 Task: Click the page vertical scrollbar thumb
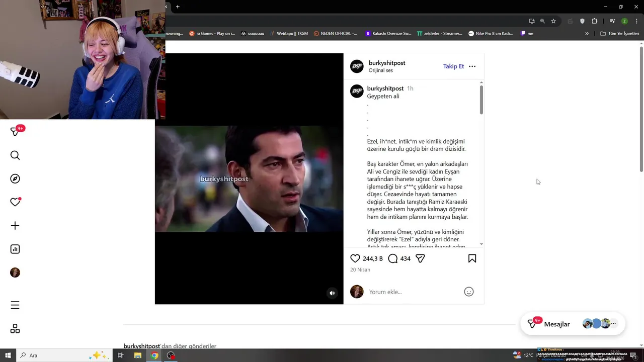tap(641, 109)
